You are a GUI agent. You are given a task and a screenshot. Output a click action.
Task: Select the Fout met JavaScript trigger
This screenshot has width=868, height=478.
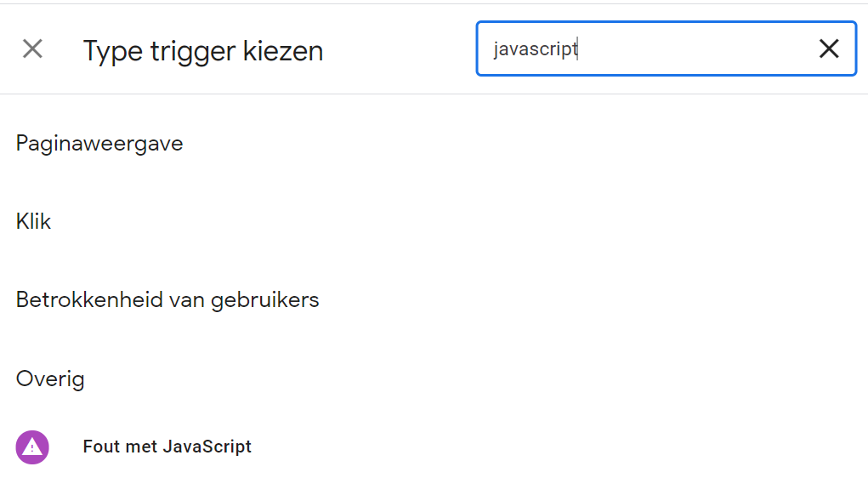[167, 447]
